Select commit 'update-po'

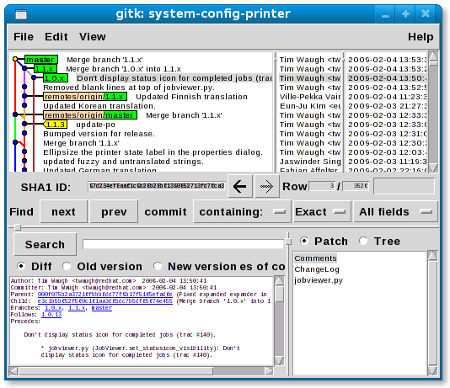(96, 125)
